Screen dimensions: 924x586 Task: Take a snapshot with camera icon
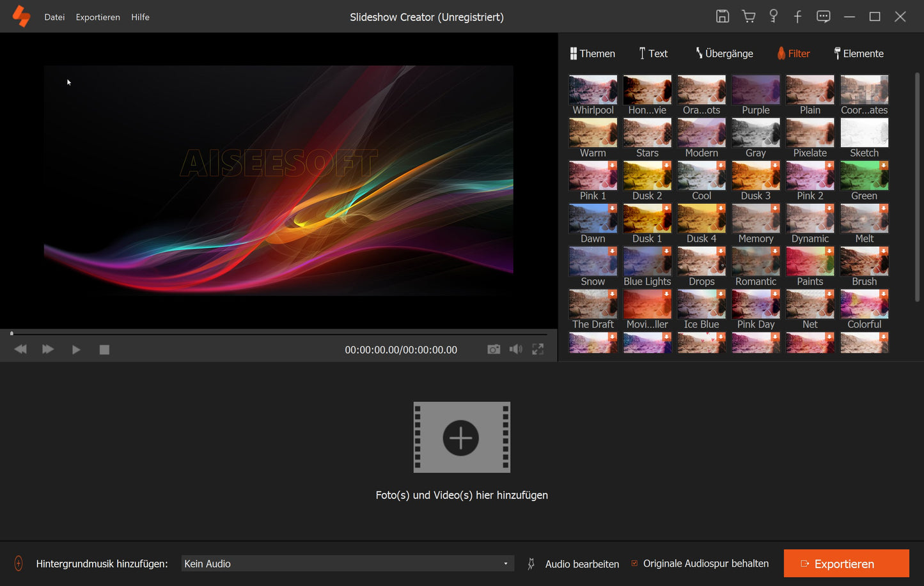click(x=494, y=350)
